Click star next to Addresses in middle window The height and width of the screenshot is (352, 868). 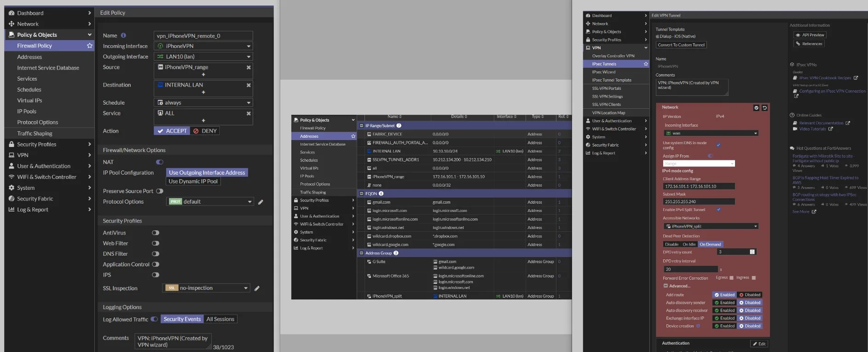[x=353, y=136]
